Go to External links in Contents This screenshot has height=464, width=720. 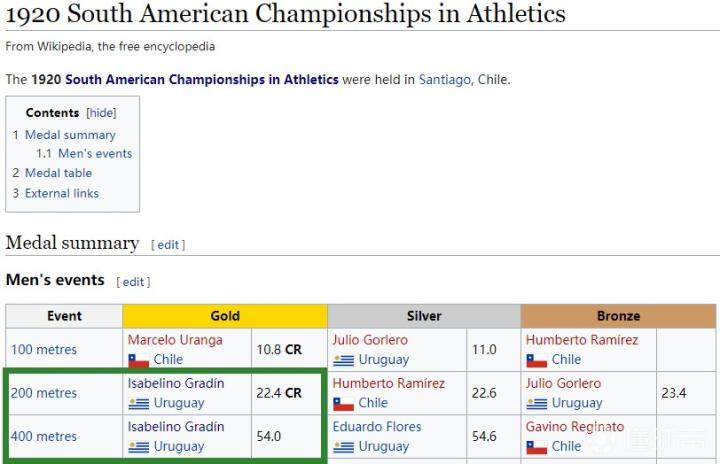(x=62, y=193)
